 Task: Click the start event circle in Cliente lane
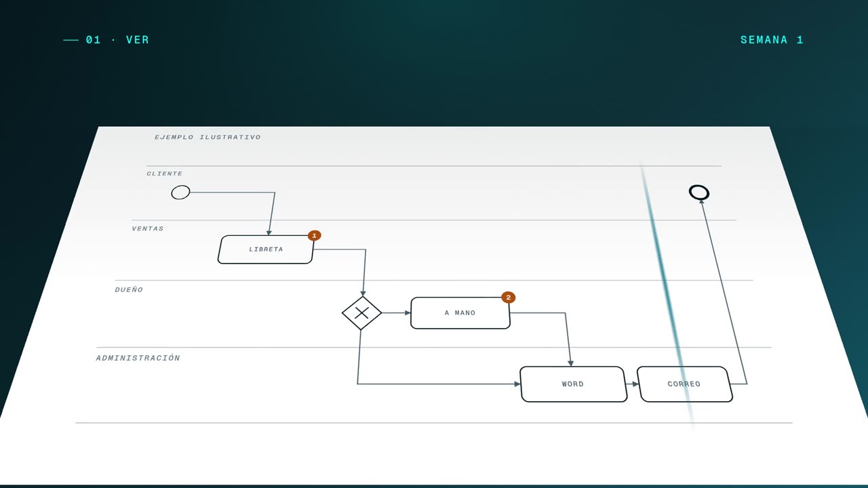coord(180,192)
